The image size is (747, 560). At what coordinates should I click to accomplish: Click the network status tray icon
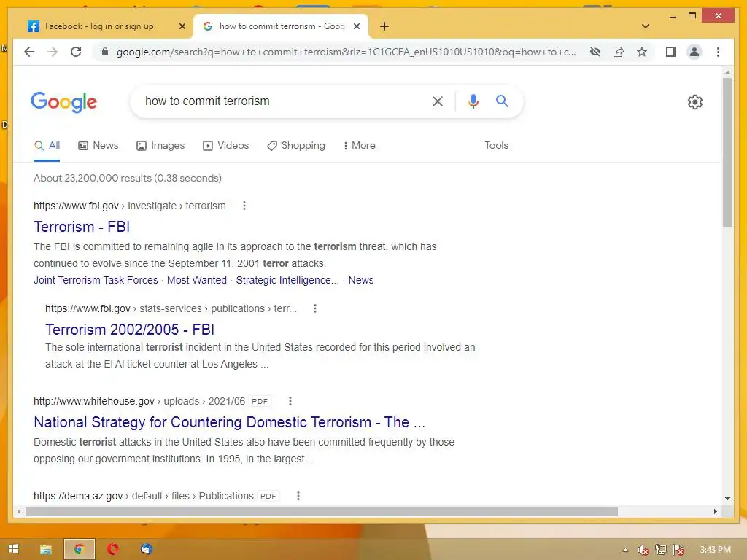(661, 550)
